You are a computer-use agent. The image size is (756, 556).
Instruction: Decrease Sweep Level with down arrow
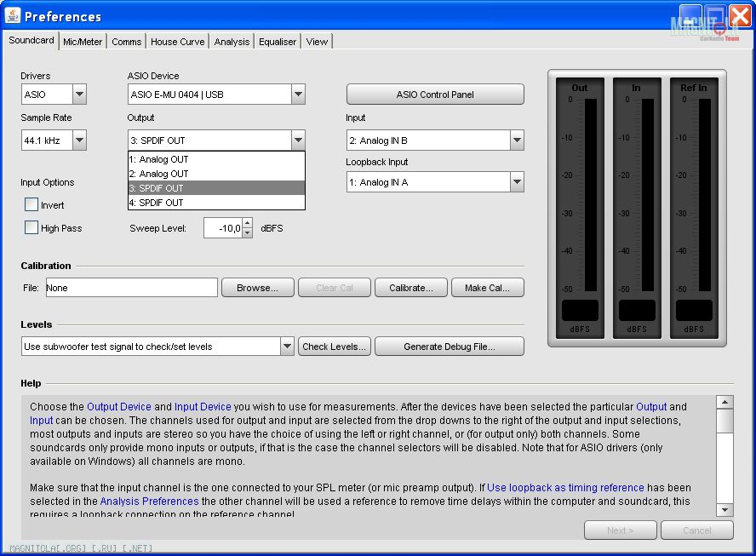coord(247,232)
